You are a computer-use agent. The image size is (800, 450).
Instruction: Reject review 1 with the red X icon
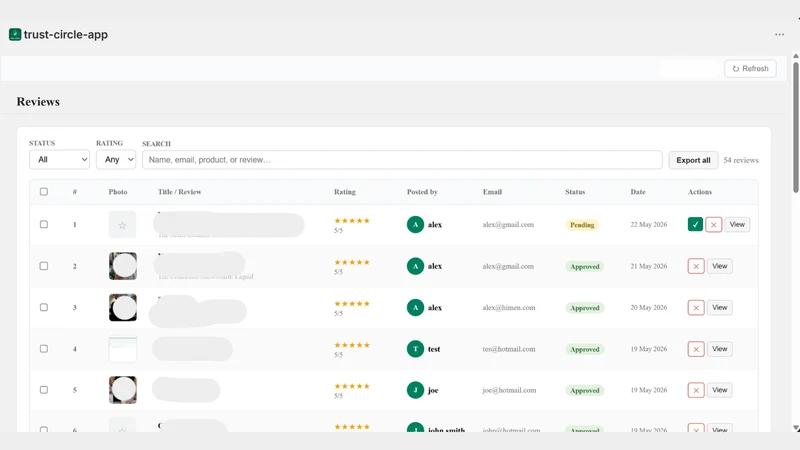pos(713,224)
